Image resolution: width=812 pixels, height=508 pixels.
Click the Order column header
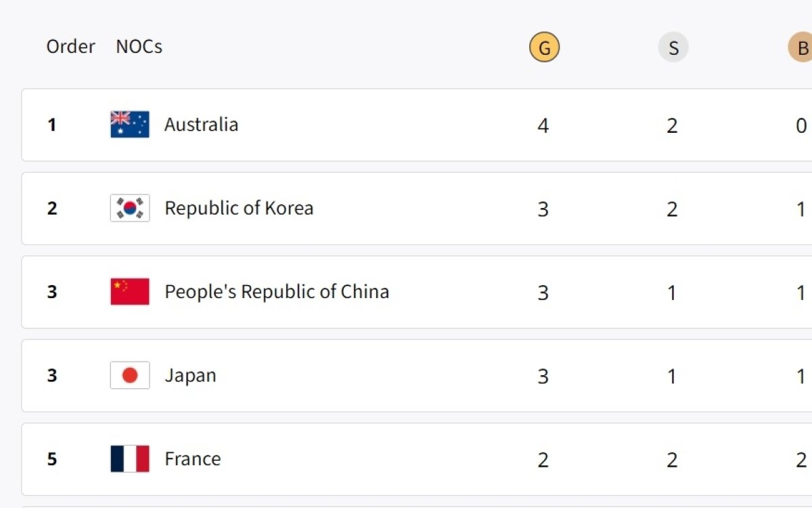point(70,47)
